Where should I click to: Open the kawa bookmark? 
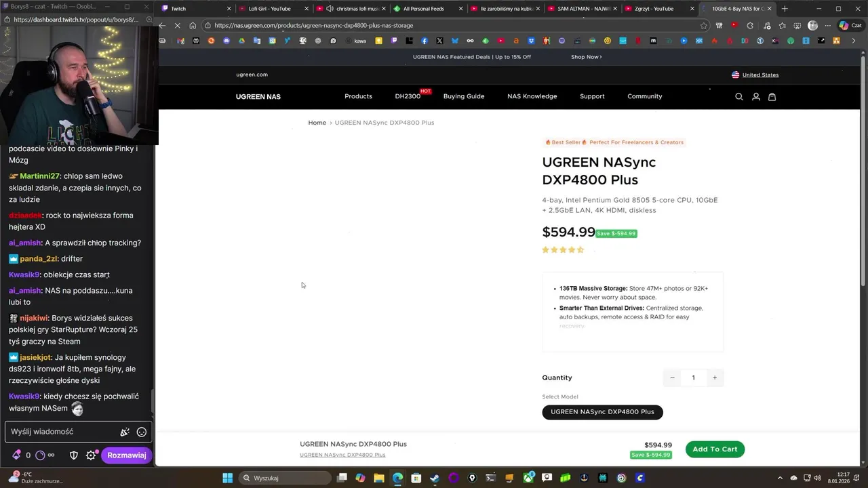(356, 41)
